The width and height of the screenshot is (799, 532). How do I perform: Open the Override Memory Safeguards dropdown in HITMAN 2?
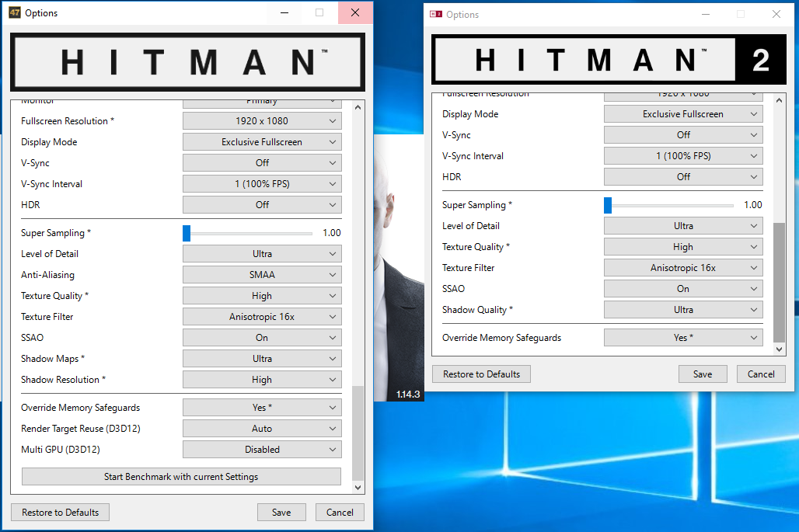683,337
